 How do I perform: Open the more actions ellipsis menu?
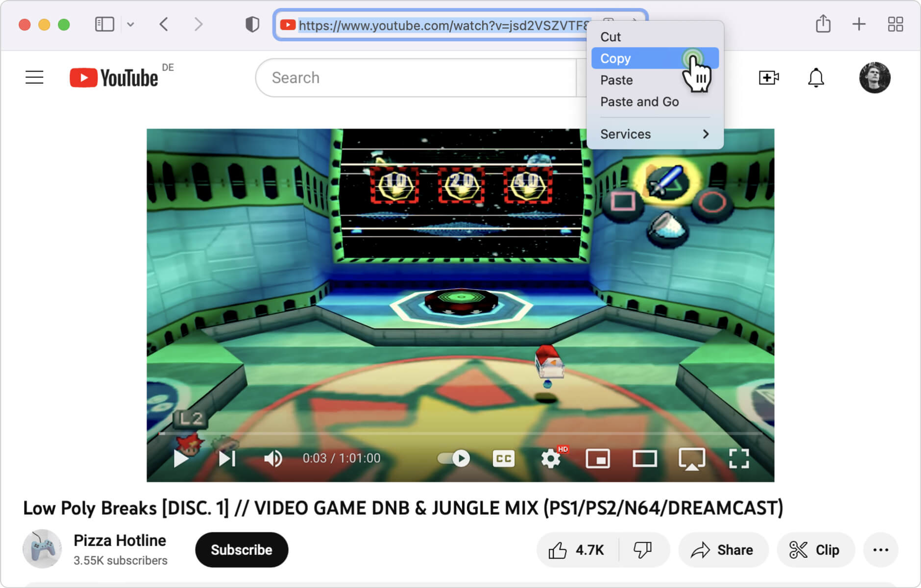click(880, 550)
